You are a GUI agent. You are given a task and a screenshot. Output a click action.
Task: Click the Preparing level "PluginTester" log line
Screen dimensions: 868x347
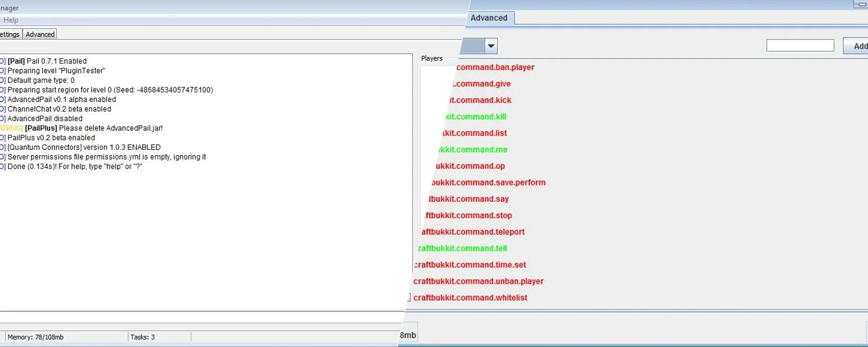53,71
